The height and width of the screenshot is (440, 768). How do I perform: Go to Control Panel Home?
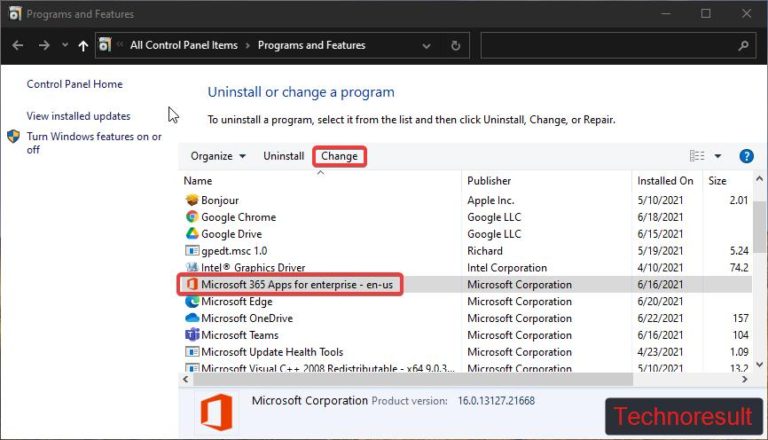74,84
